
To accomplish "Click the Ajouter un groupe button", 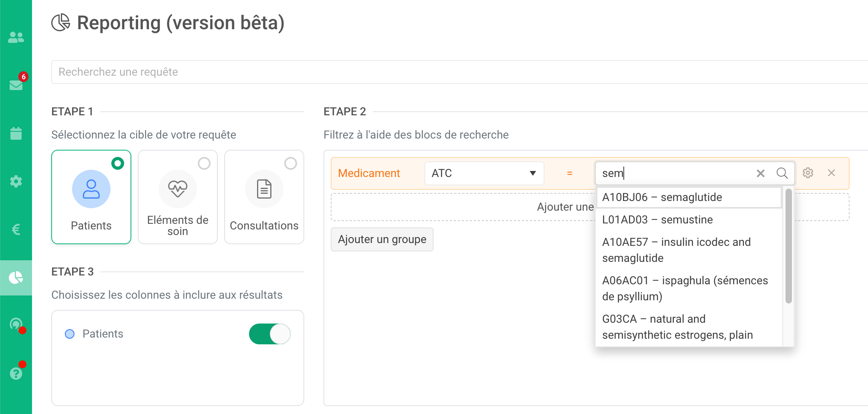I will (382, 239).
